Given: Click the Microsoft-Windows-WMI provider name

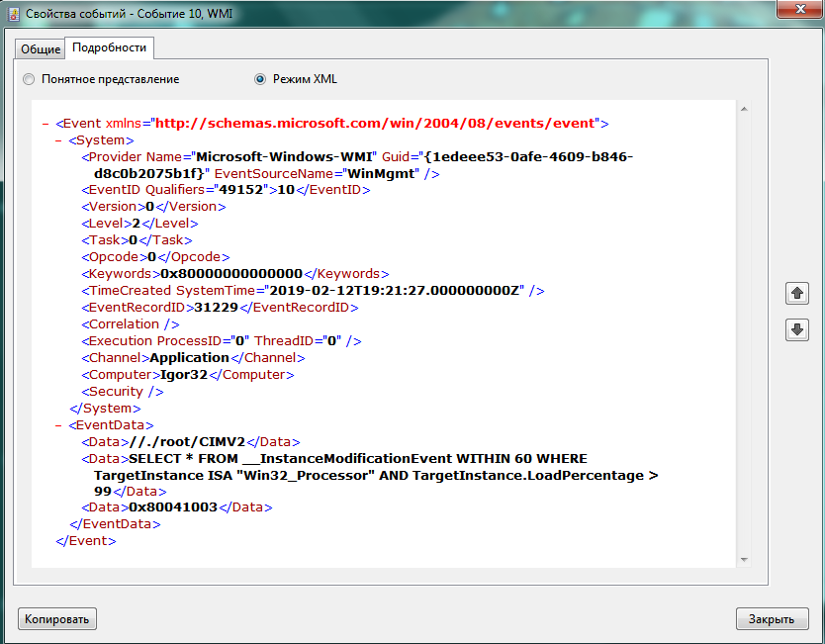Looking at the screenshot, I should point(284,156).
